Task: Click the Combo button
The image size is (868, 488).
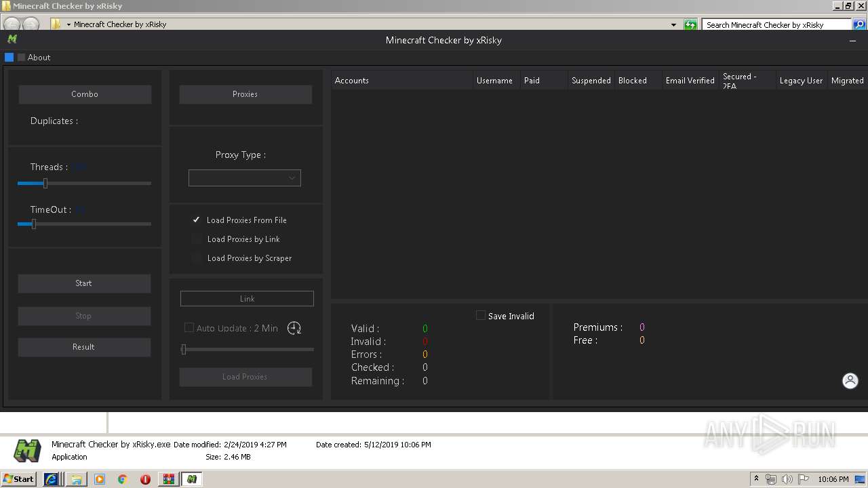Action: 85,94
